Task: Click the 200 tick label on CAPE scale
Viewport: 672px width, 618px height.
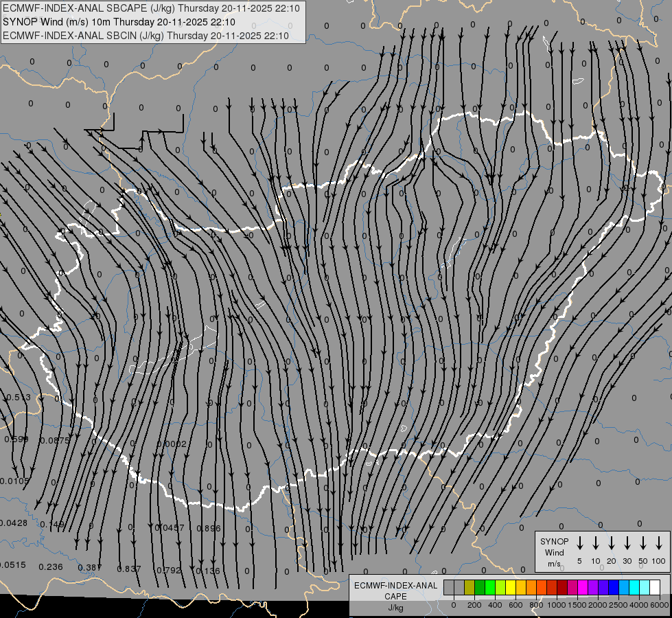Action: [474, 605]
